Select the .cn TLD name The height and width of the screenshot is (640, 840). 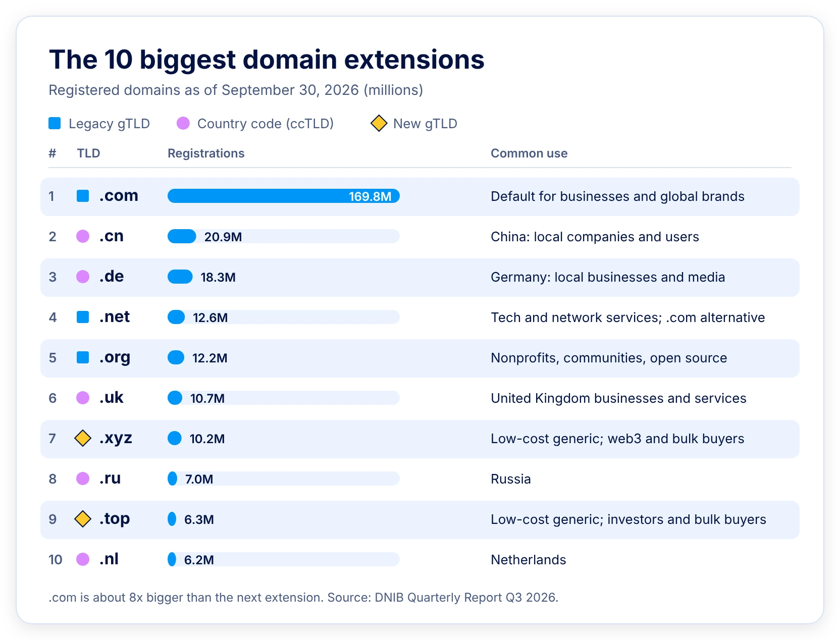tap(112, 236)
